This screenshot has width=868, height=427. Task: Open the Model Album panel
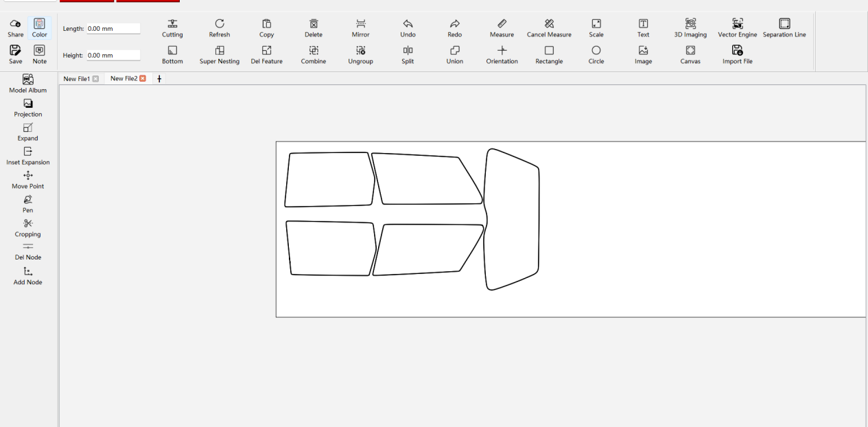[x=27, y=84]
